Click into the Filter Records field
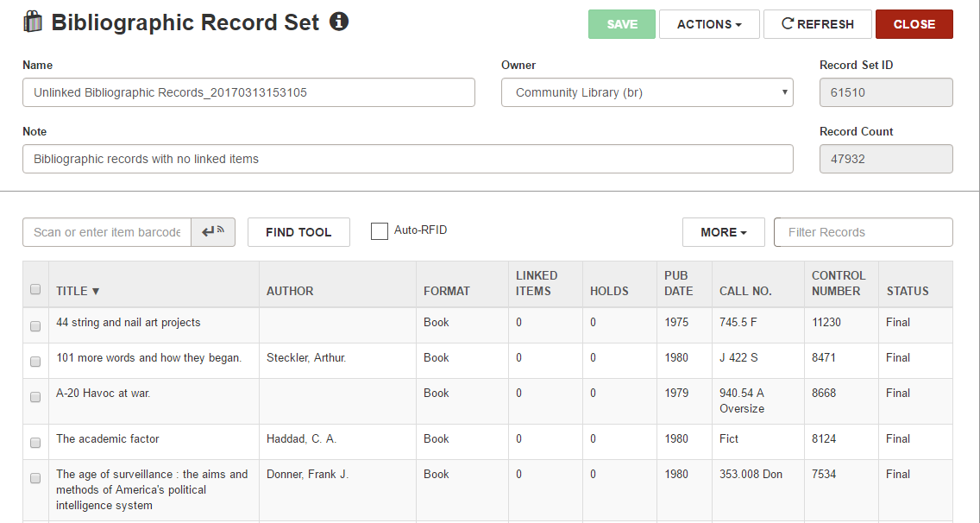This screenshot has width=980, height=523. coord(863,232)
